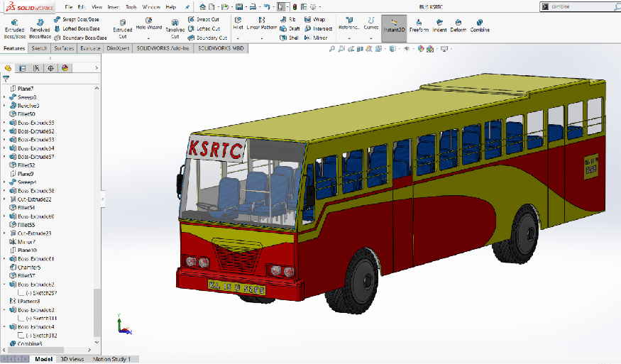Click the Zoom to Fit view icon
The image size is (621, 364).
tap(332, 49)
